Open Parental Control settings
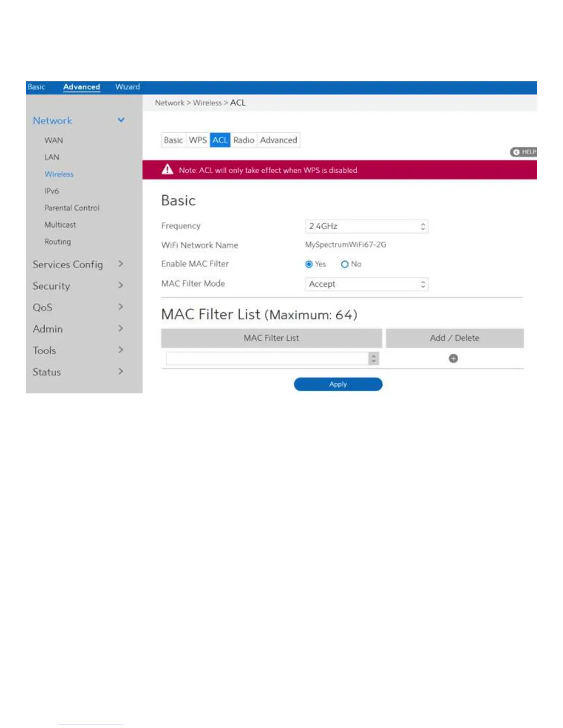Image resolution: width=563 pixels, height=728 pixels. click(72, 208)
